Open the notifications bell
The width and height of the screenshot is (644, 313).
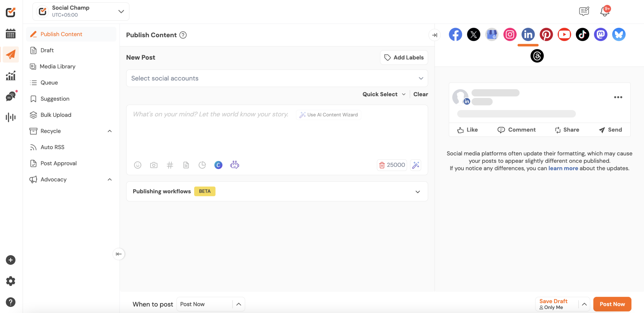(x=605, y=12)
